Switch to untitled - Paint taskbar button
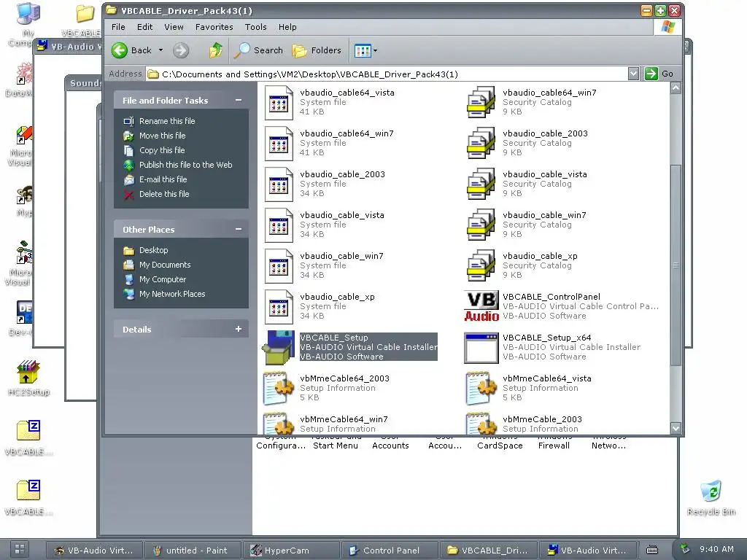This screenshot has width=747, height=560. (x=192, y=551)
